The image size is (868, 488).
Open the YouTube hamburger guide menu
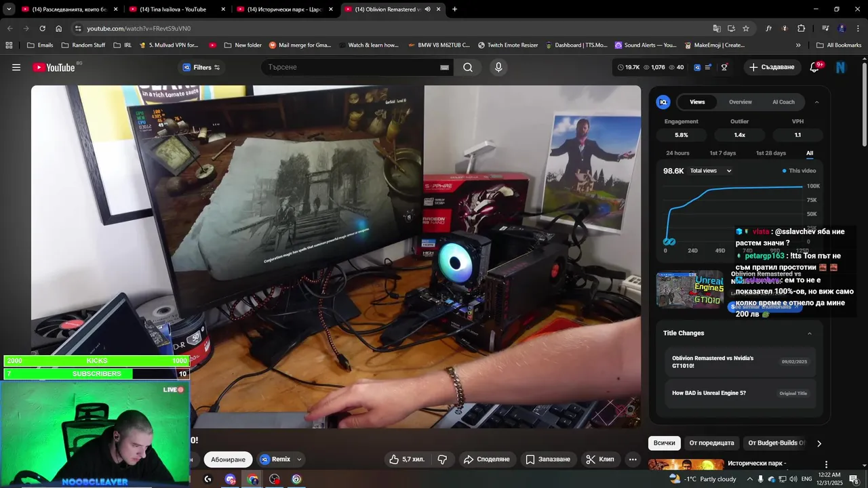16,67
